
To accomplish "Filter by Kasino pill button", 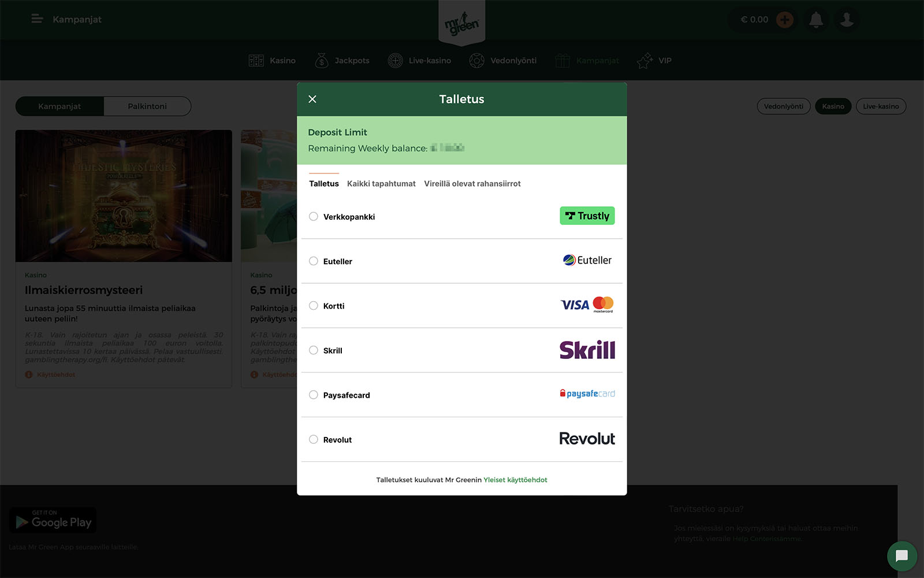I will 833,106.
